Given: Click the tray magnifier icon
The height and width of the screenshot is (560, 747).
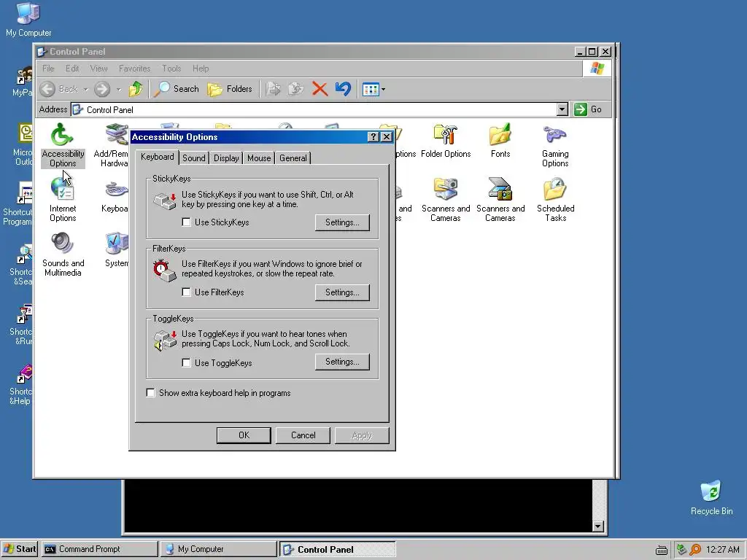Looking at the screenshot, I should [x=695, y=549].
